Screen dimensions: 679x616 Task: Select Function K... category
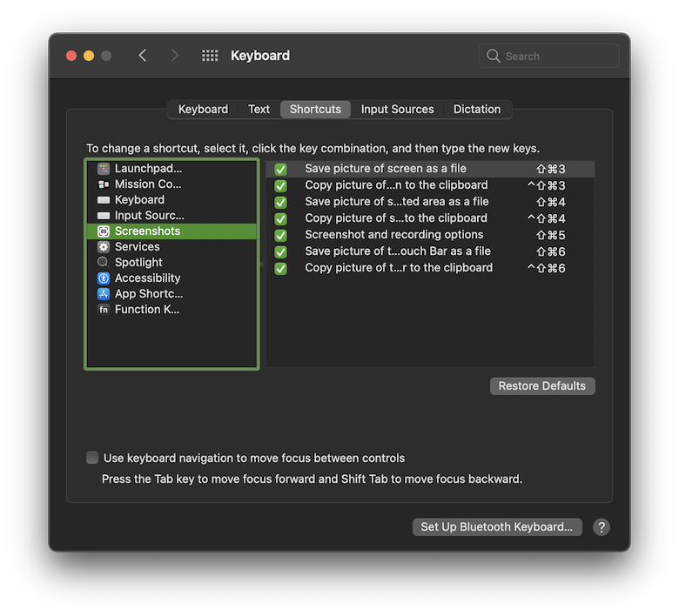point(171,309)
